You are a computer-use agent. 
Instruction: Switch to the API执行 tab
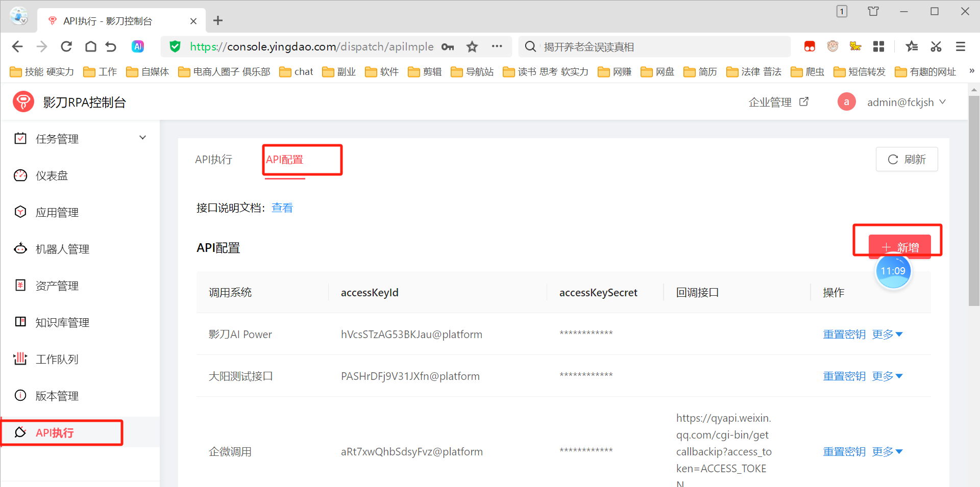[214, 160]
